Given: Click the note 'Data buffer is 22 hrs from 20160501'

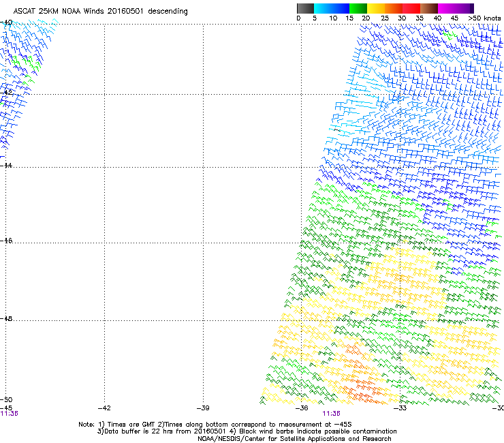Looking at the screenshot, I should pyautogui.click(x=165, y=431).
